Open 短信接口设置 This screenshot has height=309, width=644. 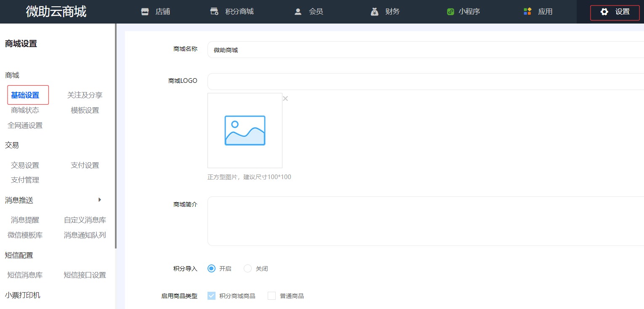click(85, 275)
